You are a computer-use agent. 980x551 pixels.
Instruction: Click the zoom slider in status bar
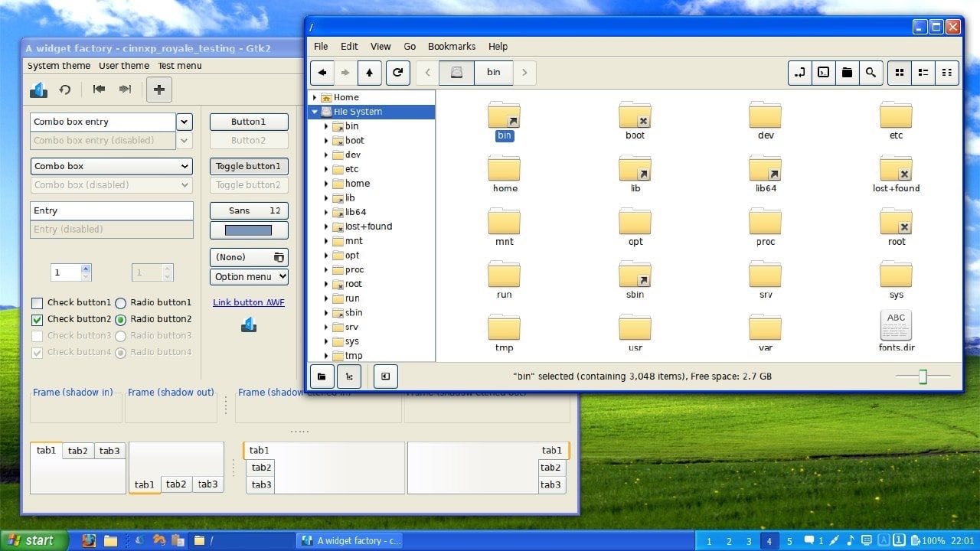coord(923,377)
